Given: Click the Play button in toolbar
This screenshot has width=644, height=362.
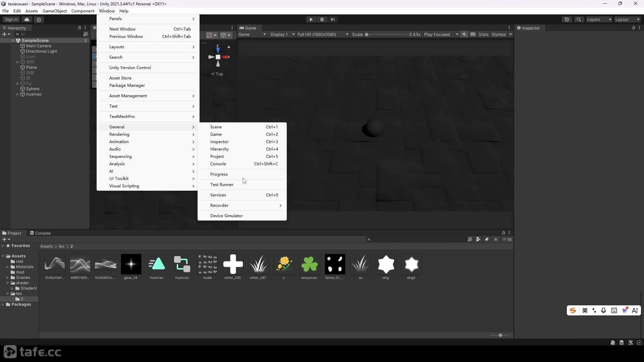Looking at the screenshot, I should pos(311,19).
